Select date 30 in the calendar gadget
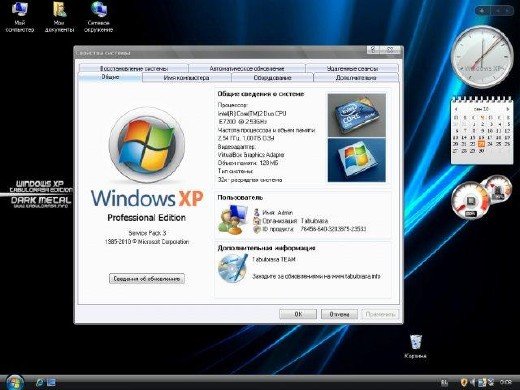Image resolution: width=520 pixels, height=390 pixels. pyautogui.click(x=481, y=151)
